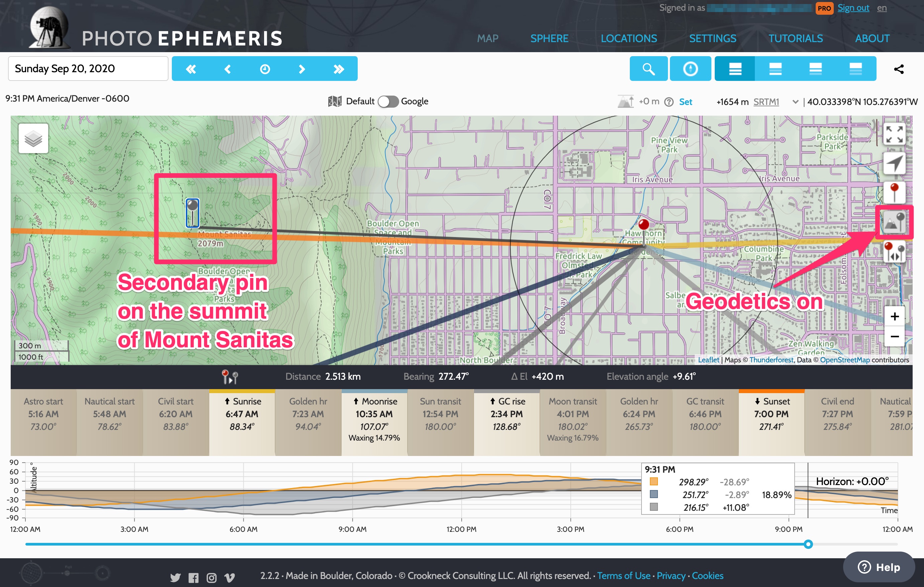Open height above ground help question mark
Viewport: 924px width, 587px height.
(669, 102)
